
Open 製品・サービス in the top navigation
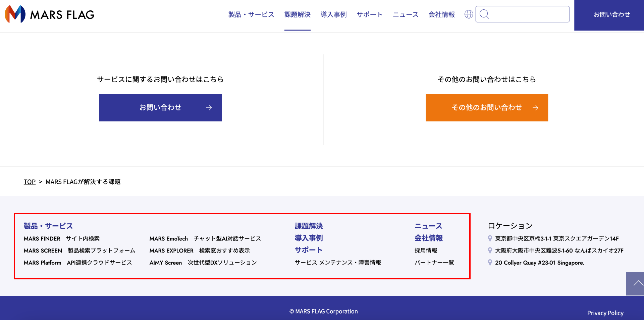point(251,14)
